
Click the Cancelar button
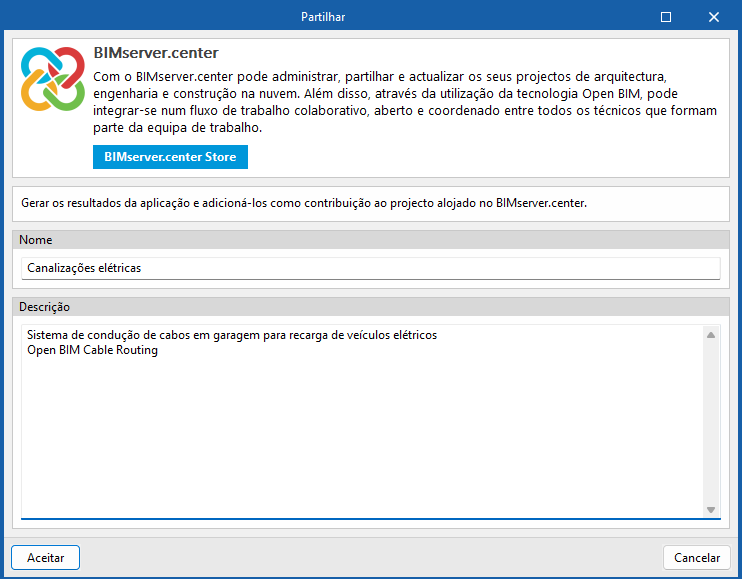click(x=697, y=558)
